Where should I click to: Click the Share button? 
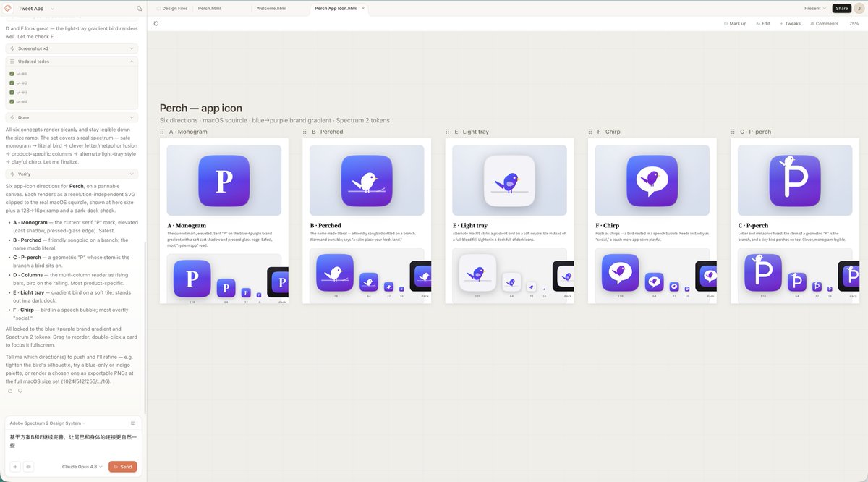pos(842,9)
